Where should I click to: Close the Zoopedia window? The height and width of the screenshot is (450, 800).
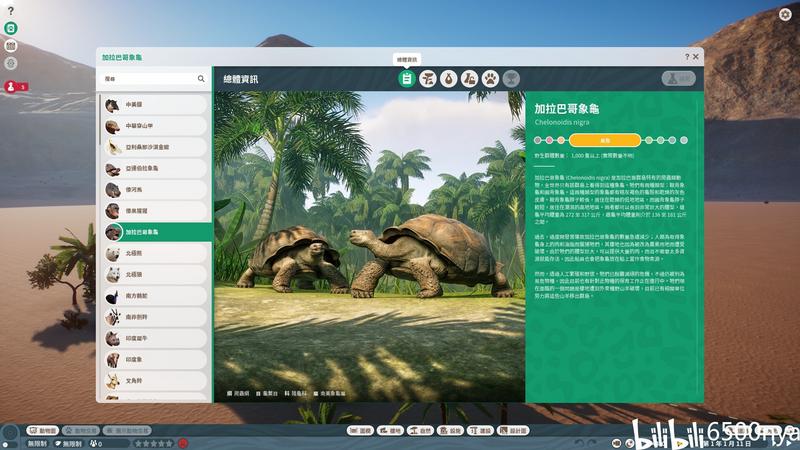click(695, 57)
